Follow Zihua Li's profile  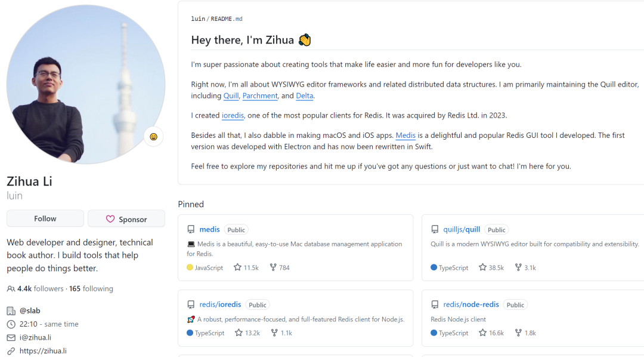(x=45, y=218)
